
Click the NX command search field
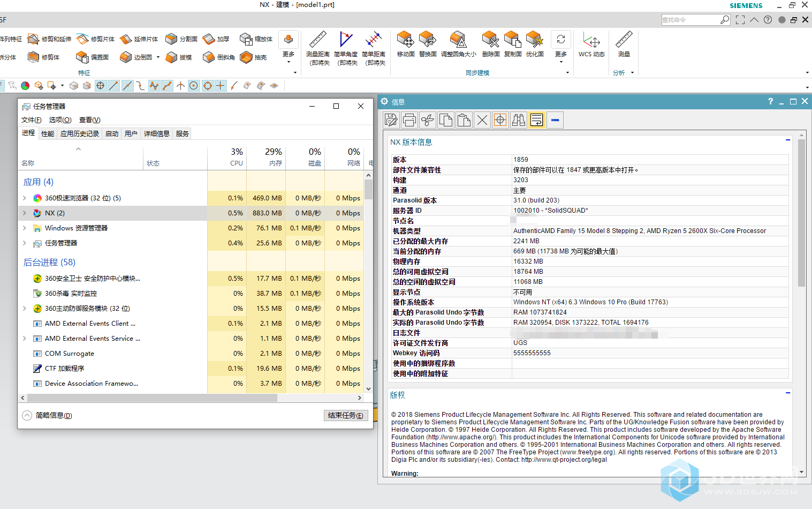(x=691, y=20)
